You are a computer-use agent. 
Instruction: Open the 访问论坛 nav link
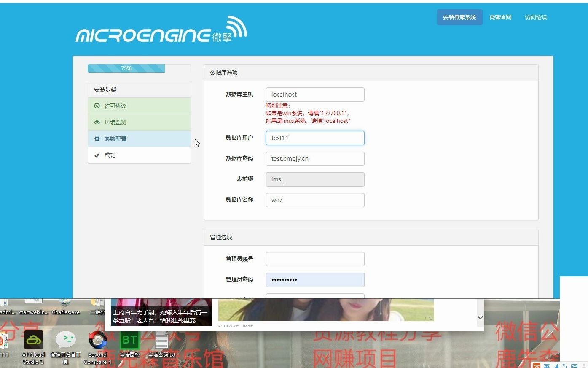[x=536, y=17]
